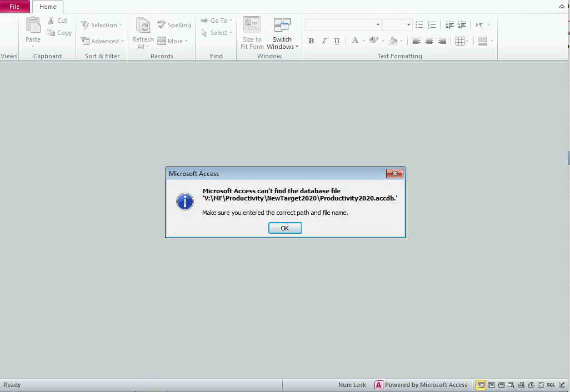Toggle Italic formatting
This screenshot has height=392, width=570.
(324, 41)
